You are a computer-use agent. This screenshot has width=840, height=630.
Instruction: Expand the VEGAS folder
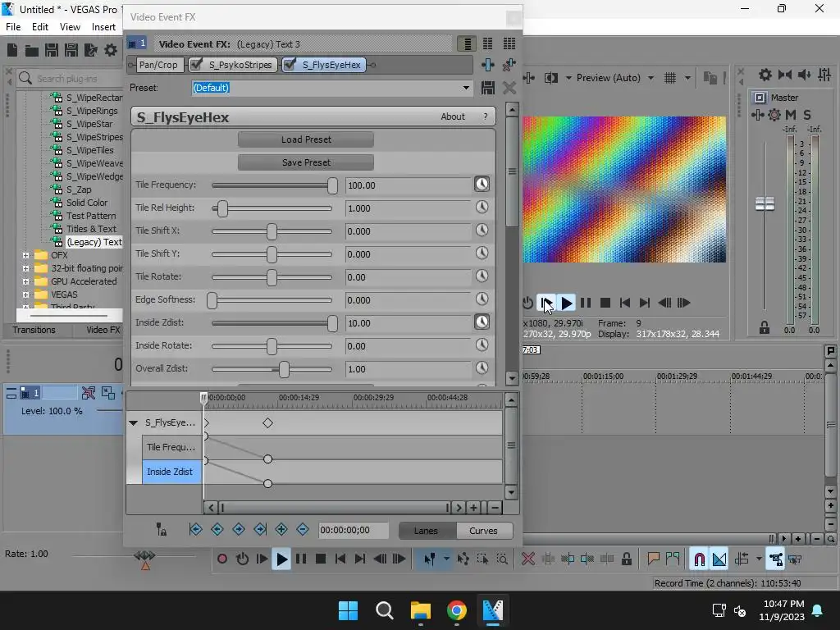click(25, 294)
